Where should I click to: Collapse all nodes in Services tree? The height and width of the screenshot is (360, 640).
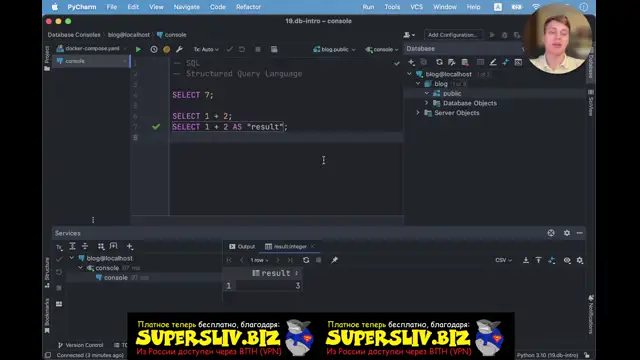click(x=85, y=246)
